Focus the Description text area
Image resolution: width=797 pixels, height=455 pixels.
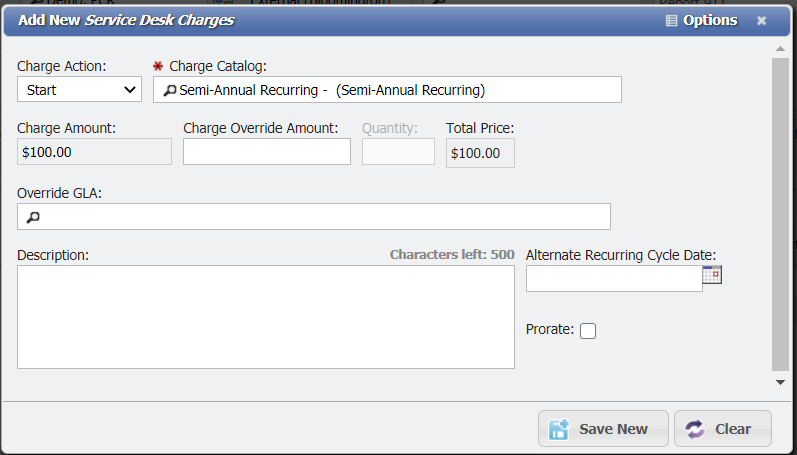[265, 317]
